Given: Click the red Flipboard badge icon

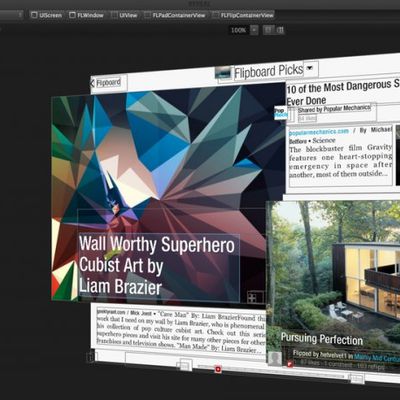Looking at the screenshot, I should 289,364.
